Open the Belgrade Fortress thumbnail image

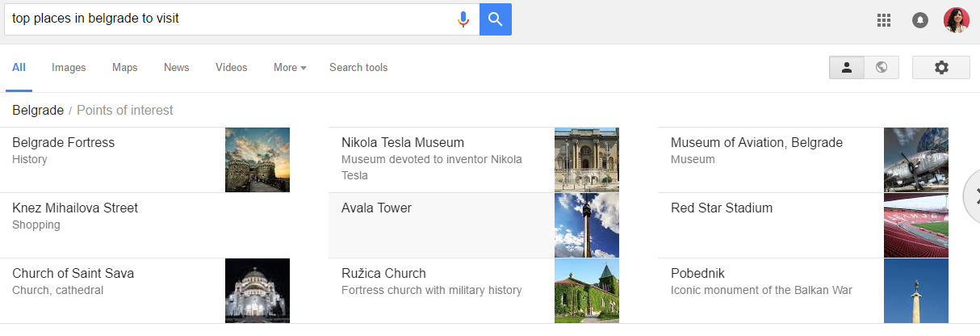[x=258, y=160]
